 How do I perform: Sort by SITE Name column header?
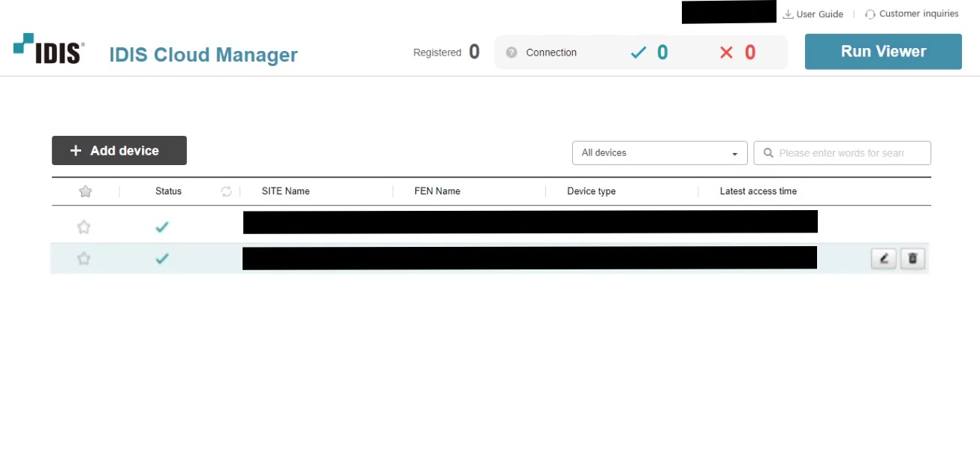285,191
